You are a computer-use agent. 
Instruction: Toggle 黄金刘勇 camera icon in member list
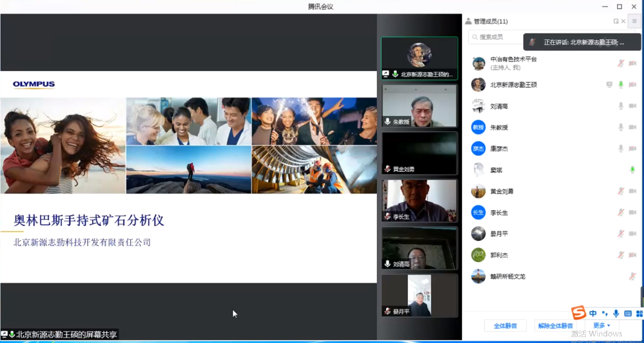(633, 191)
